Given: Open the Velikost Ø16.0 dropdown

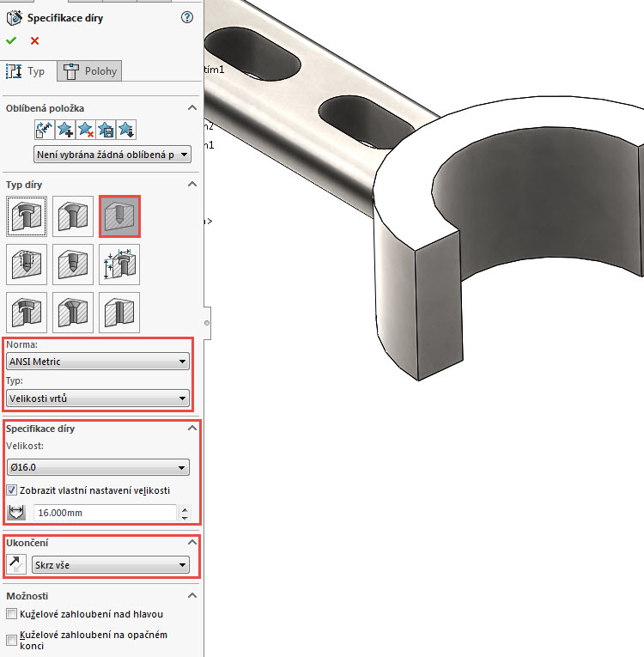Looking at the screenshot, I should 97,467.
